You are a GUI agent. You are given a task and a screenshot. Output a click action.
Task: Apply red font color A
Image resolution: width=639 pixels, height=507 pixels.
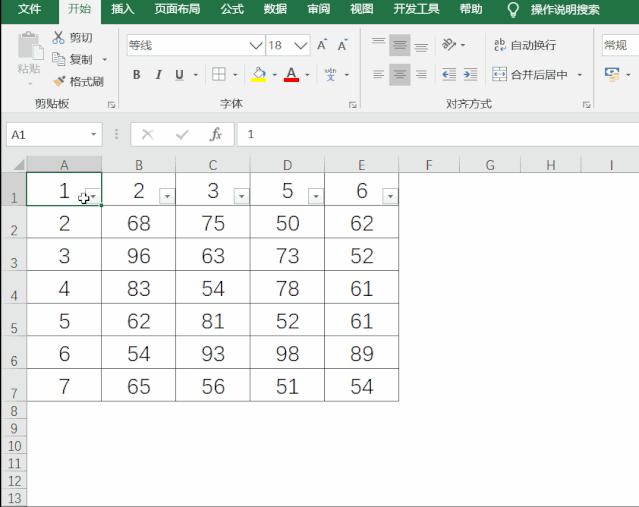(x=291, y=75)
